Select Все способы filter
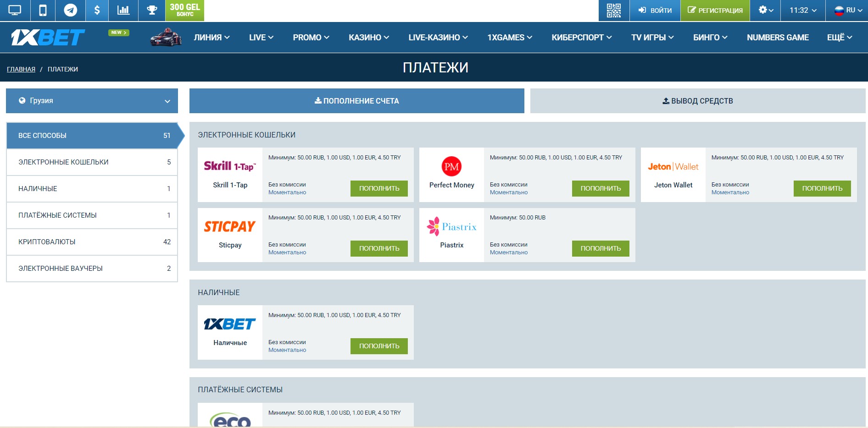This screenshot has width=868, height=428. [x=92, y=136]
